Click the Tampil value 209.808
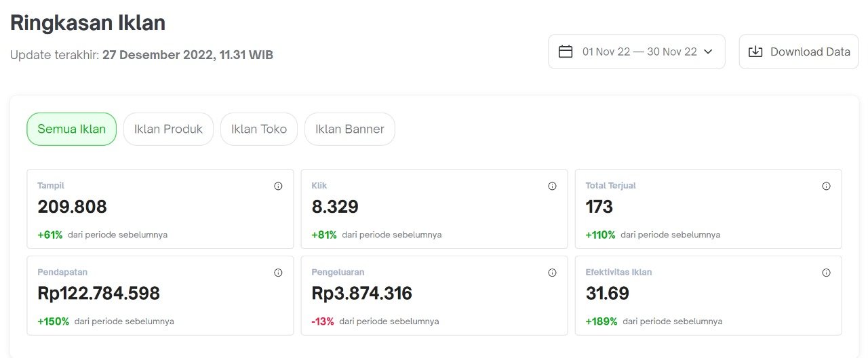The height and width of the screenshot is (358, 868). 73,207
